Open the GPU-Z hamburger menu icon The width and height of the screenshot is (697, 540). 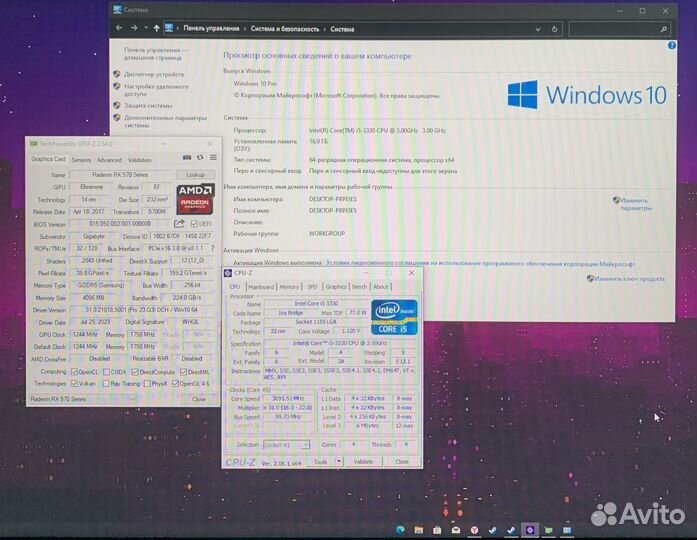[x=213, y=157]
